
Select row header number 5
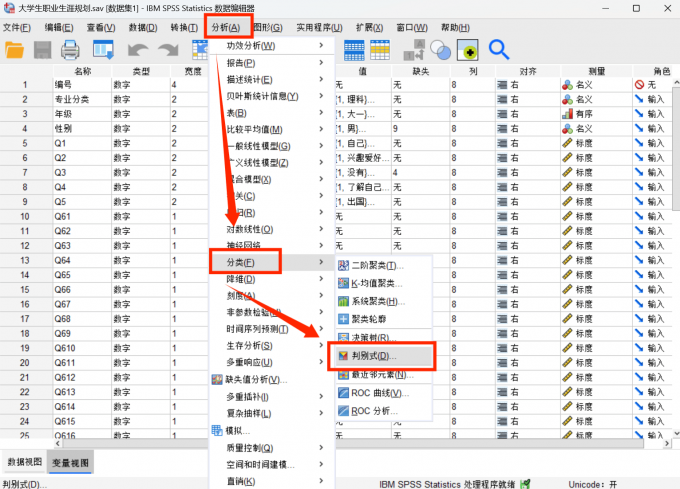tap(25, 143)
